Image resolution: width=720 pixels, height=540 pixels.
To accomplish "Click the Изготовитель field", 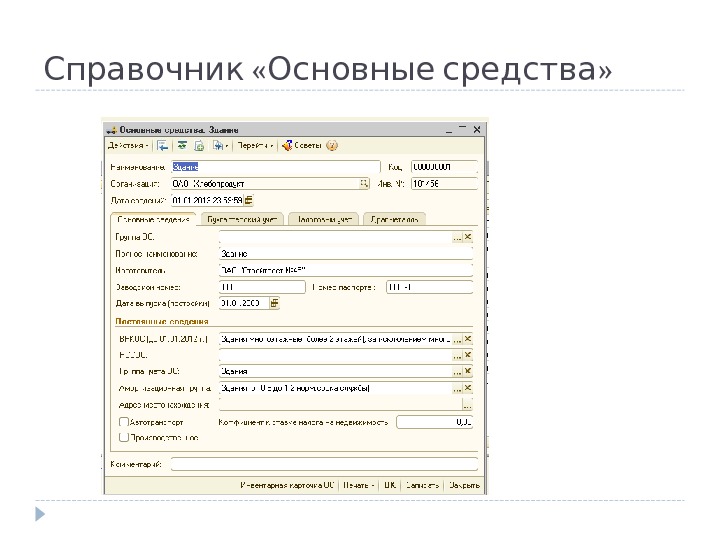I will click(346, 270).
